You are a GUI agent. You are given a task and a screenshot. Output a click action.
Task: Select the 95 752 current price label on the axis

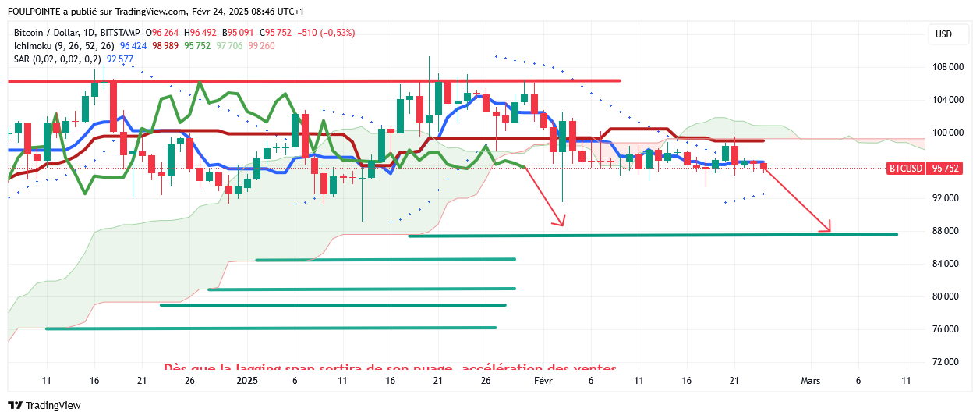click(x=946, y=168)
